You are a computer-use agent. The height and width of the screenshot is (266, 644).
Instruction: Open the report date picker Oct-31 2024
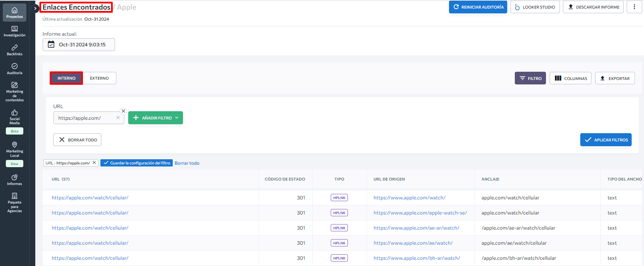pyautogui.click(x=78, y=45)
